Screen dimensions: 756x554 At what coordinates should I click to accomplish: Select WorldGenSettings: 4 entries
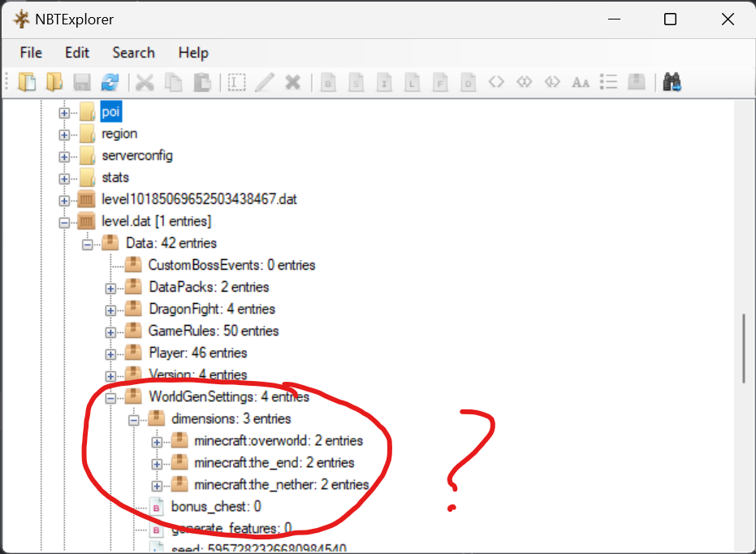point(228,396)
